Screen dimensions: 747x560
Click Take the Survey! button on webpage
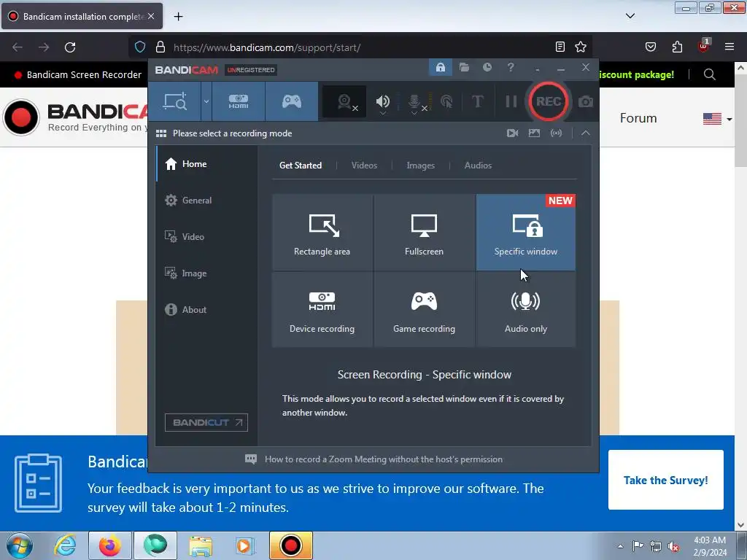[x=665, y=480]
